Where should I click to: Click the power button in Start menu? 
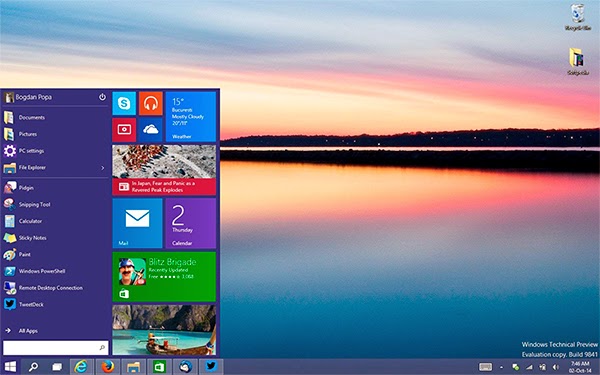(x=102, y=97)
